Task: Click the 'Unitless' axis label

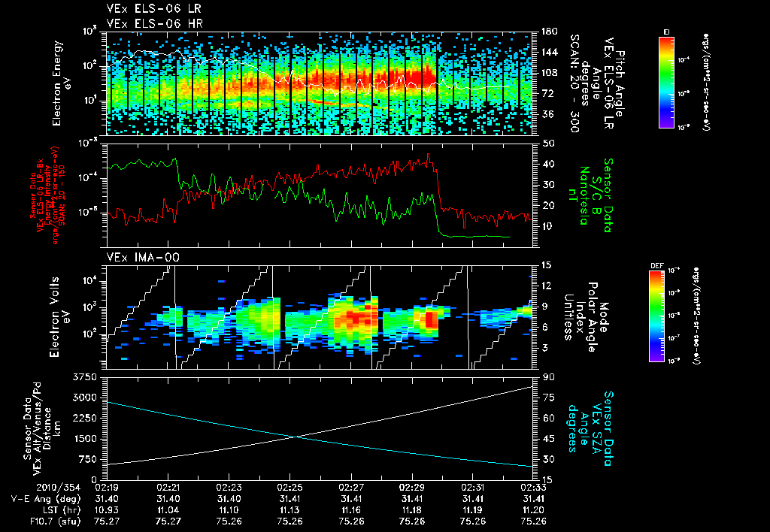Action: point(568,317)
